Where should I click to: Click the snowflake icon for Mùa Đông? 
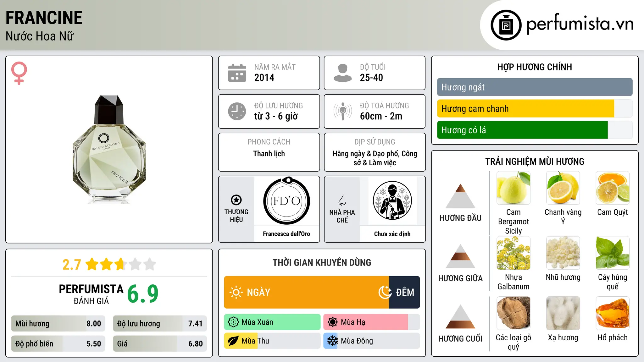pyautogui.click(x=333, y=341)
